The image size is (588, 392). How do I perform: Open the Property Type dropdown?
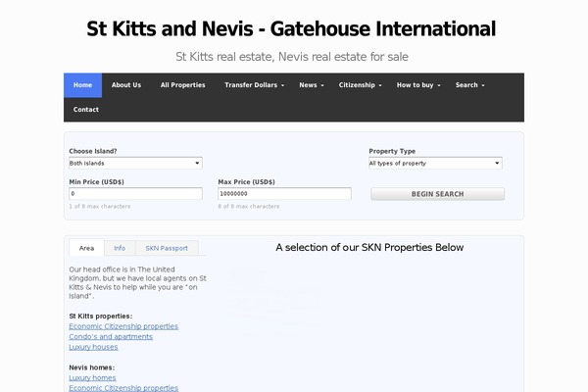(x=435, y=164)
